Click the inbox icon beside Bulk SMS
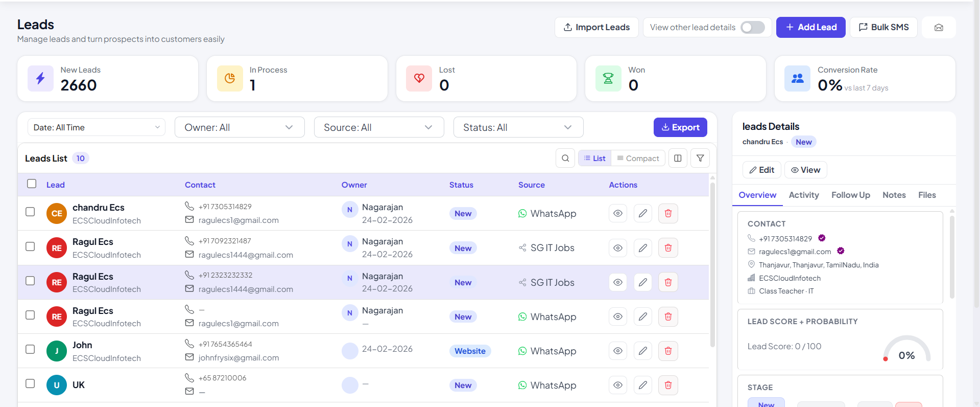This screenshot has height=407, width=980. click(938, 28)
